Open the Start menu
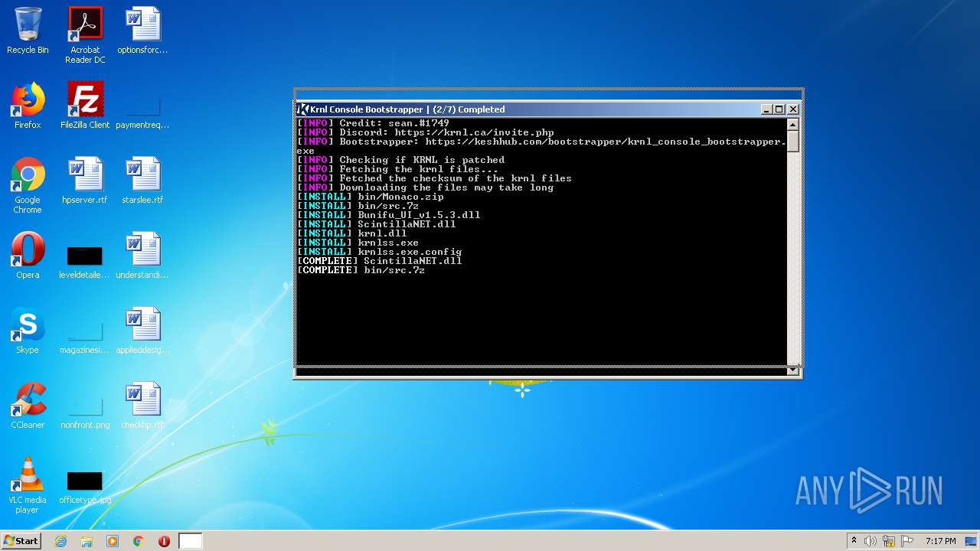 tap(21, 541)
